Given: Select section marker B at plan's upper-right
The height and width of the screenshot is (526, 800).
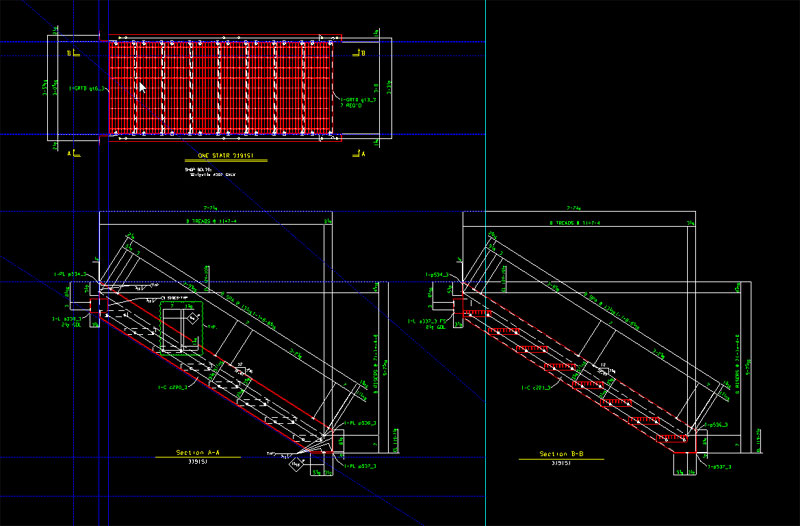Looking at the screenshot, I should point(362,53).
